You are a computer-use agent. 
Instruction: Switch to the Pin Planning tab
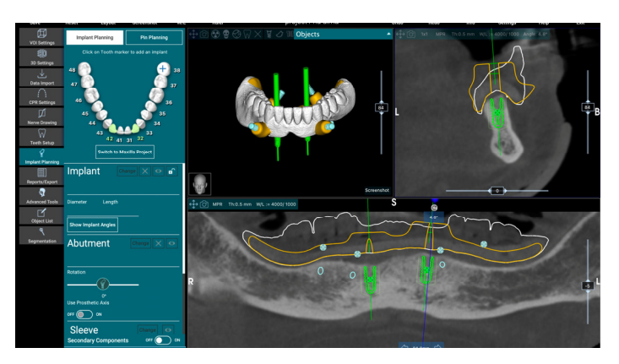point(153,37)
